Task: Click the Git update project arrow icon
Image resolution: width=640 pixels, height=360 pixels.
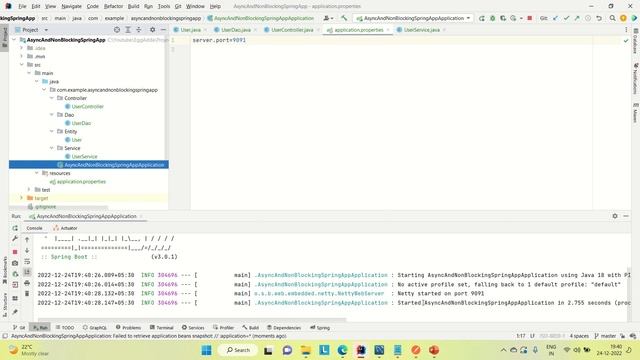Action: coord(556,18)
